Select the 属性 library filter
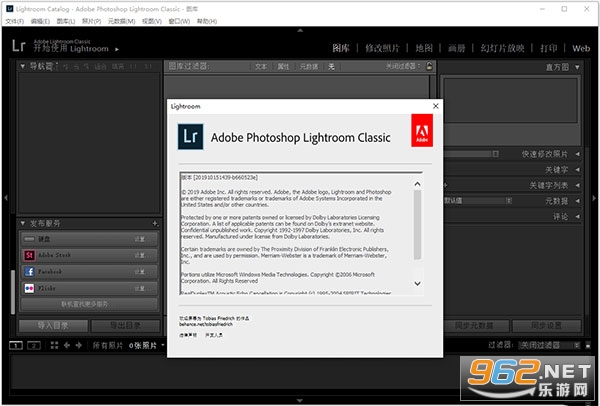The height and width of the screenshot is (406, 600). pyautogui.click(x=283, y=67)
